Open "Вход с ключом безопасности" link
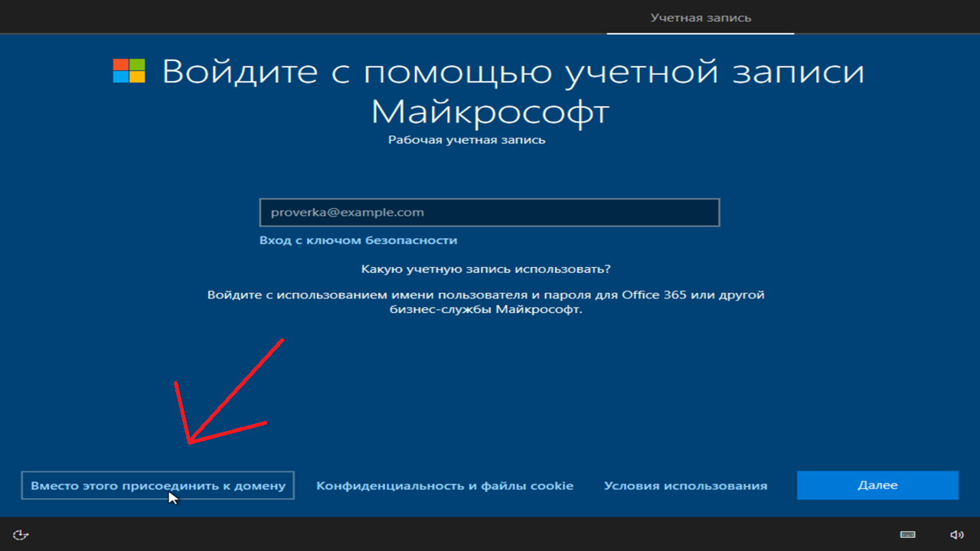The width and height of the screenshot is (980, 551). point(358,240)
